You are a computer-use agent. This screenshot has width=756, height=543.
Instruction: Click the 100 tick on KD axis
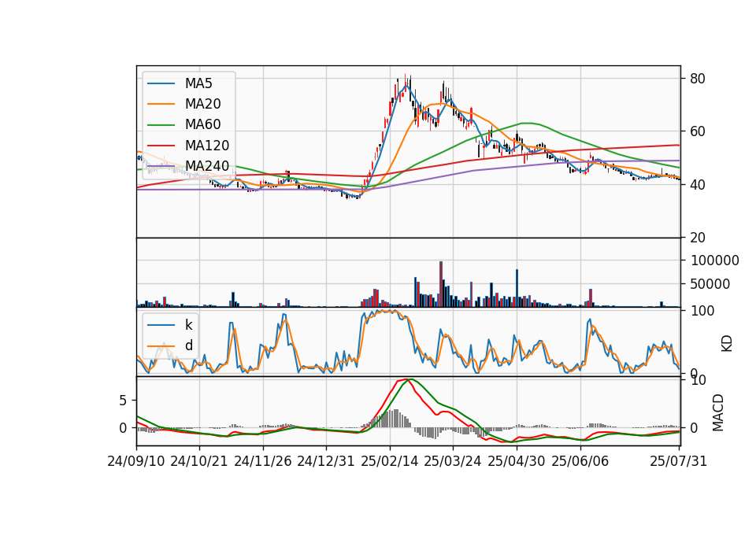coord(703,312)
